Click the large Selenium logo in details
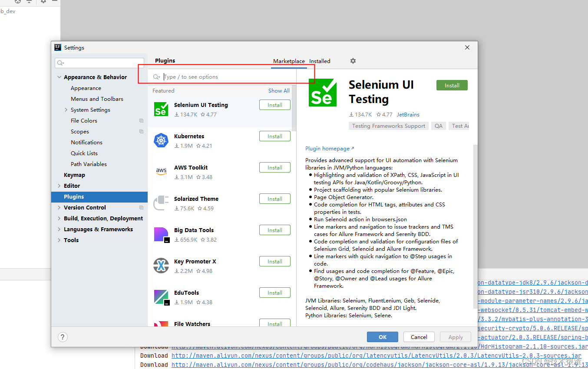 click(x=323, y=93)
